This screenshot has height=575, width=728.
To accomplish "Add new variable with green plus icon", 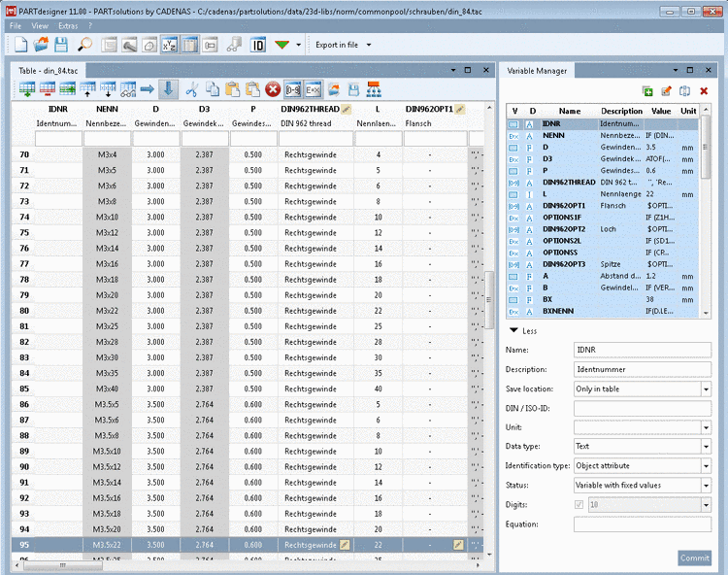I will coord(648,91).
